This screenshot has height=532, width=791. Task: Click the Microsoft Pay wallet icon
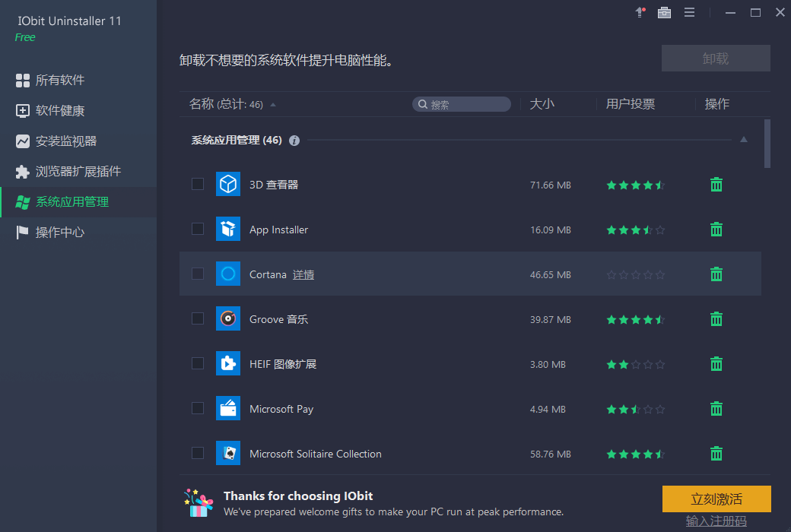tap(228, 408)
